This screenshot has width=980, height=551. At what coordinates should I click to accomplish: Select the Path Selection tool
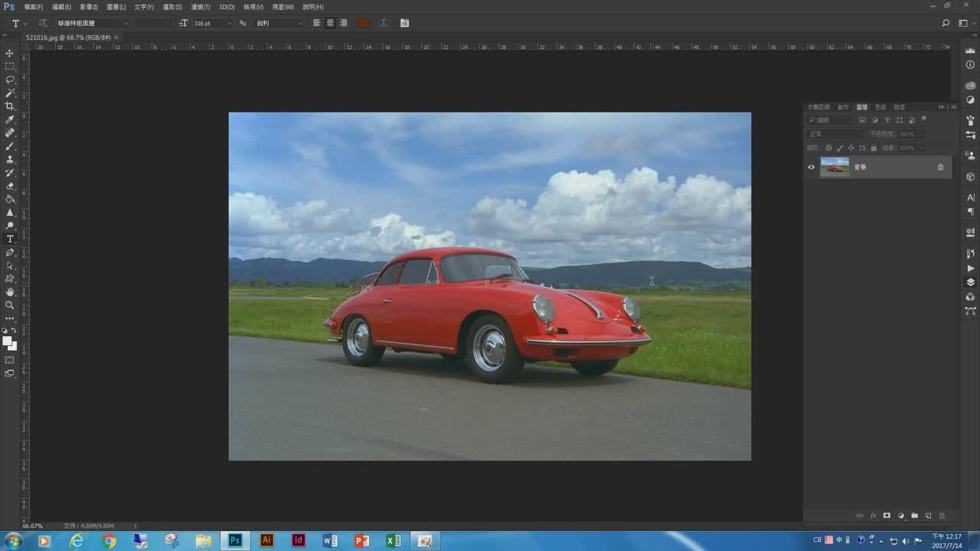click(x=10, y=266)
